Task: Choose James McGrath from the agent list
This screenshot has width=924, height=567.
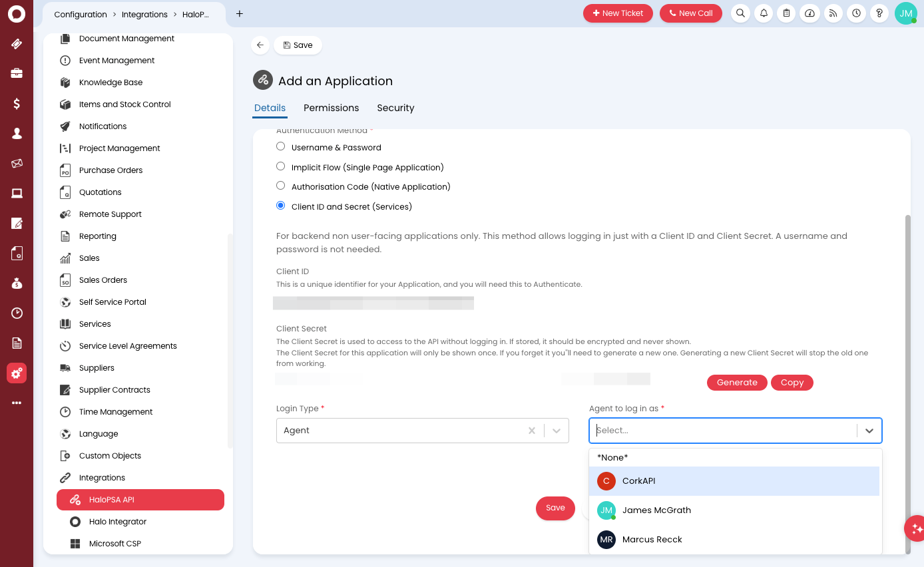Action: point(735,510)
